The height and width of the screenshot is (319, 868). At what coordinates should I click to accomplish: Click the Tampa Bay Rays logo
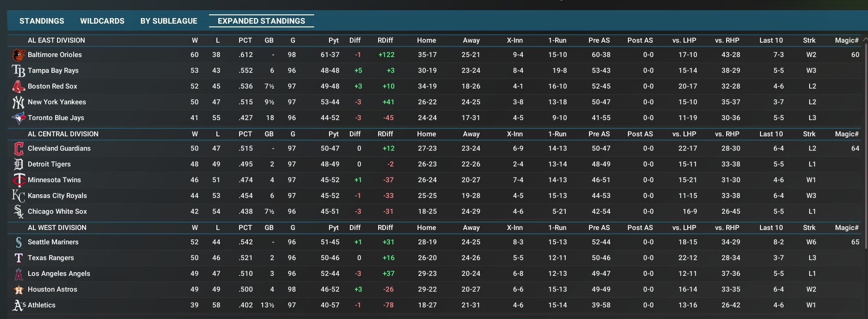click(x=19, y=71)
